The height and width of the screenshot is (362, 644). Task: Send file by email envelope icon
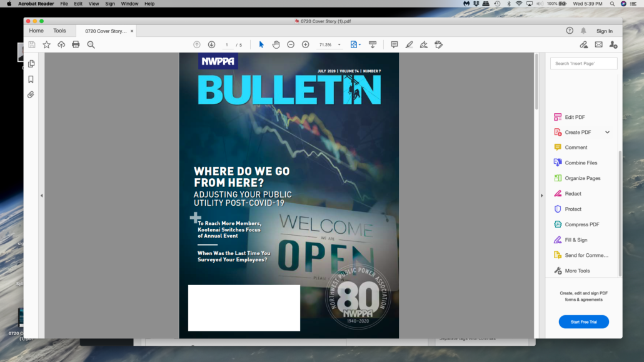click(598, 44)
